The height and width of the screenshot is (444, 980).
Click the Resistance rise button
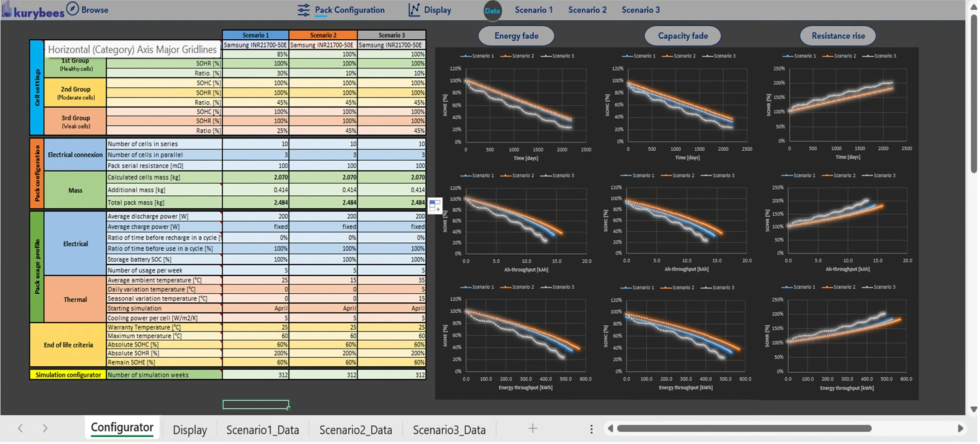click(x=838, y=36)
